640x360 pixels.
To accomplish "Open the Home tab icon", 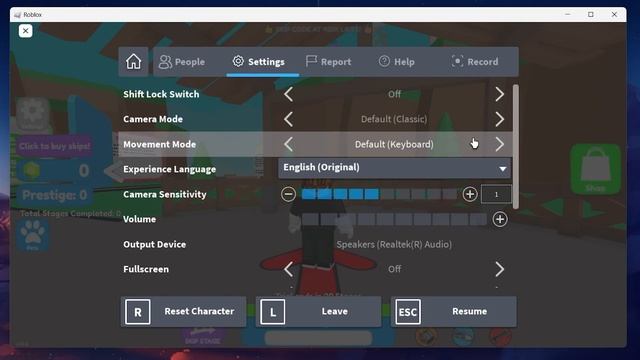I will [133, 62].
